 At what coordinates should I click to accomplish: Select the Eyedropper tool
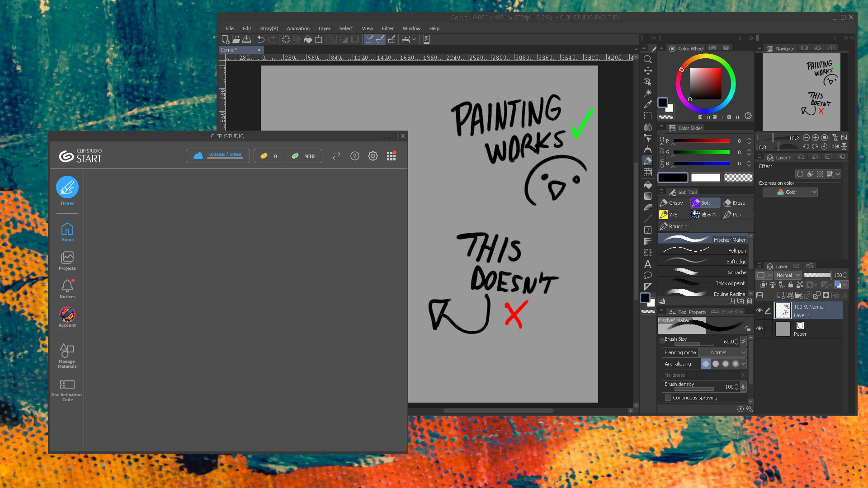click(x=647, y=104)
